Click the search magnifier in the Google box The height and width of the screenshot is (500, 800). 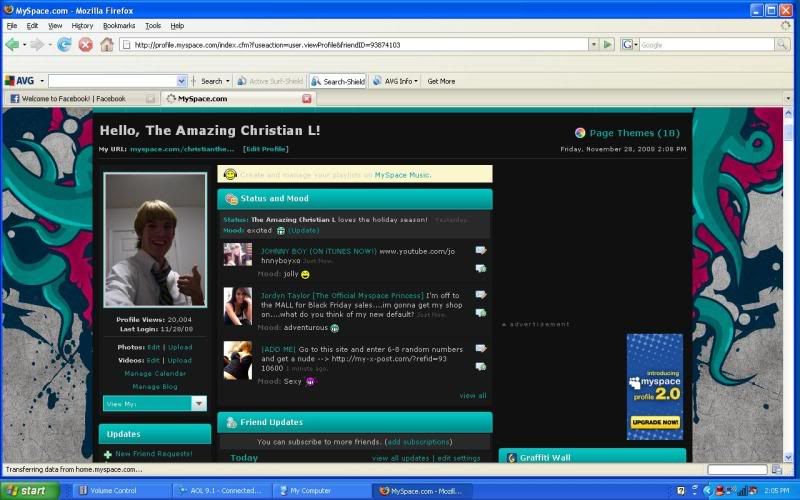click(781, 45)
